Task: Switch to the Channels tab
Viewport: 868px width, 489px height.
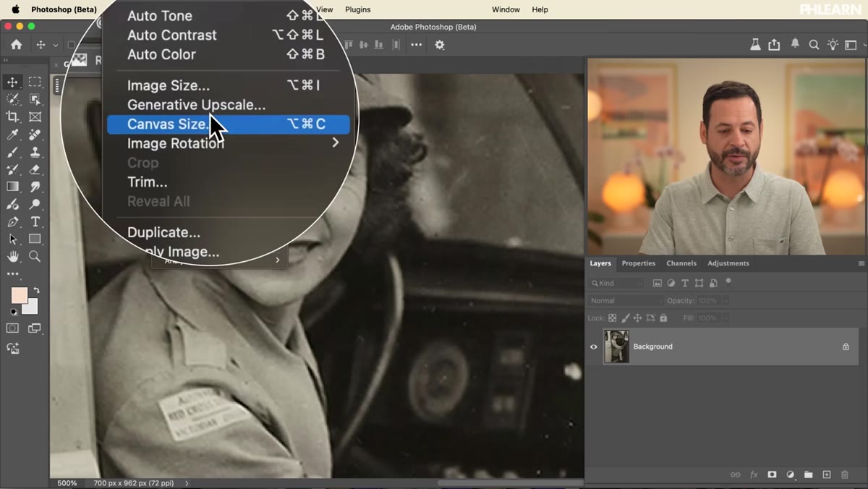Action: click(x=681, y=263)
